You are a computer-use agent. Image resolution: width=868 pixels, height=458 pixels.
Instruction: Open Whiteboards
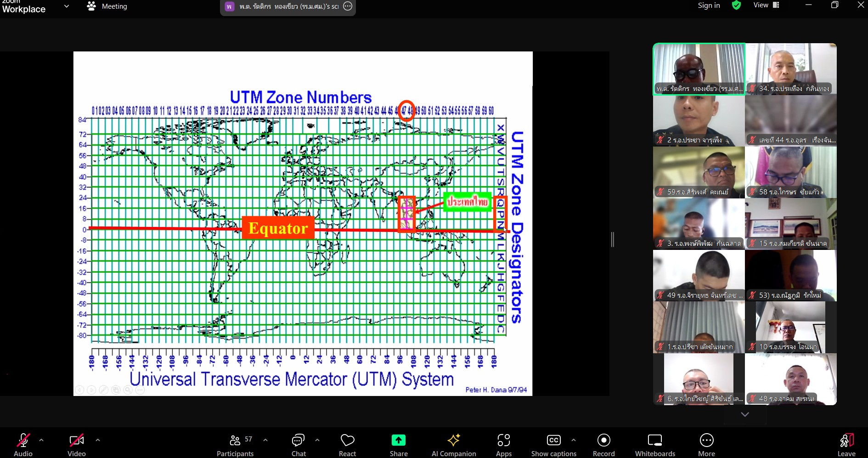[x=655, y=444]
